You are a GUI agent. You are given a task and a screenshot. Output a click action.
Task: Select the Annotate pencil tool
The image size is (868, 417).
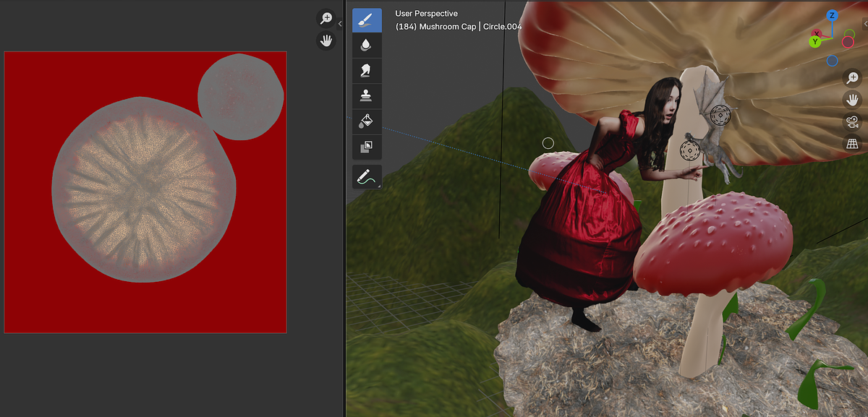367,176
